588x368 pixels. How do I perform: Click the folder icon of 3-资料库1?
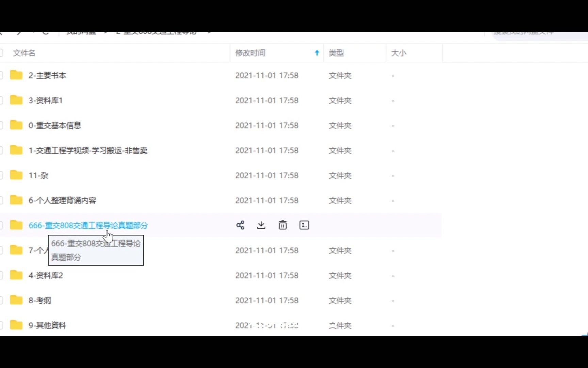point(16,100)
